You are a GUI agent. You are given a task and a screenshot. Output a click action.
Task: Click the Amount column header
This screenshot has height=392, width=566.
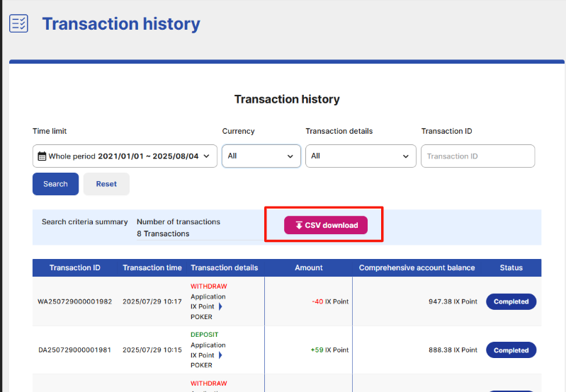click(x=309, y=267)
